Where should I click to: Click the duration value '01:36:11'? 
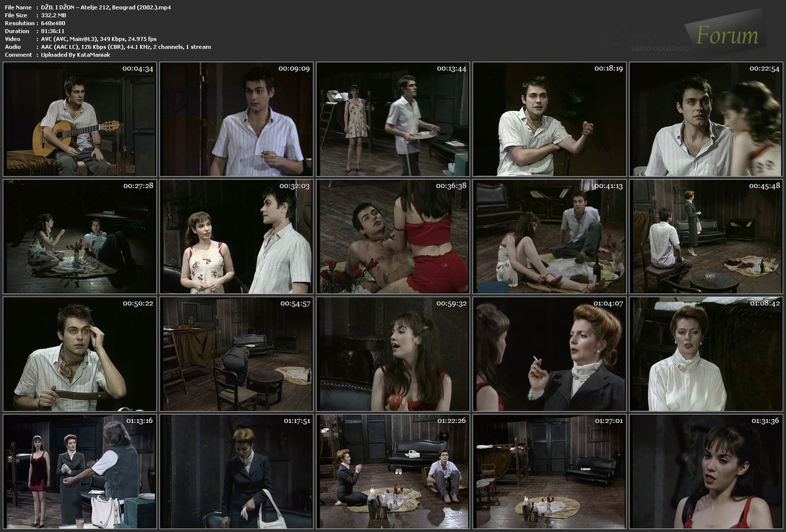53,31
